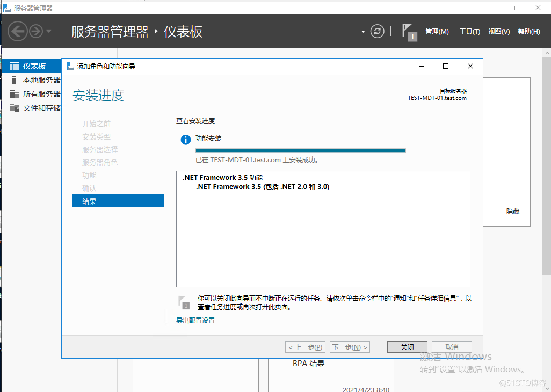Open the 工具(T) menu

click(x=470, y=32)
